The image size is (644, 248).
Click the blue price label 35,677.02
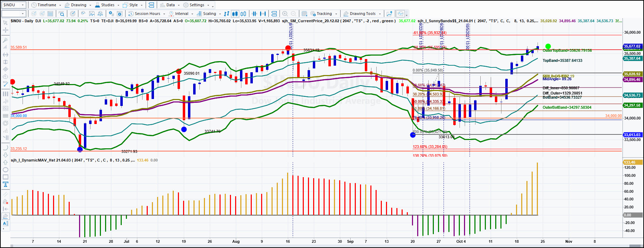coord(632,46)
